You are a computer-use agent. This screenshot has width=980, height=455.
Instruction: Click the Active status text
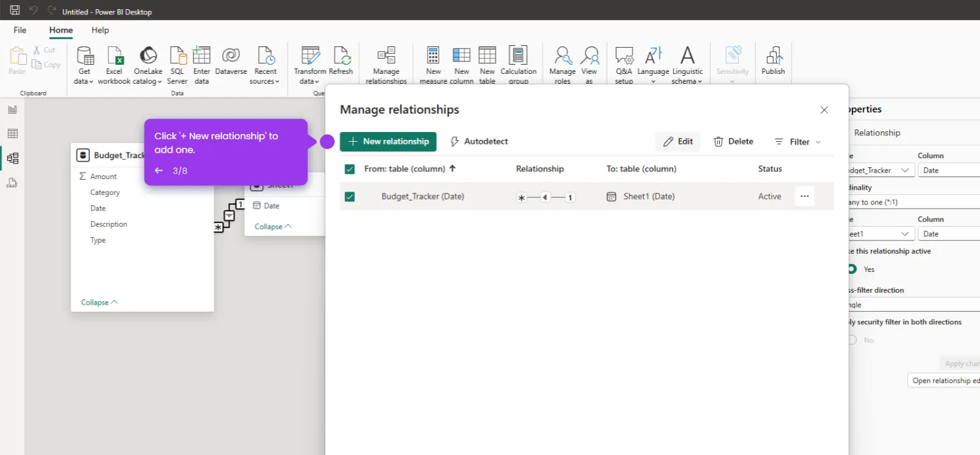click(769, 196)
